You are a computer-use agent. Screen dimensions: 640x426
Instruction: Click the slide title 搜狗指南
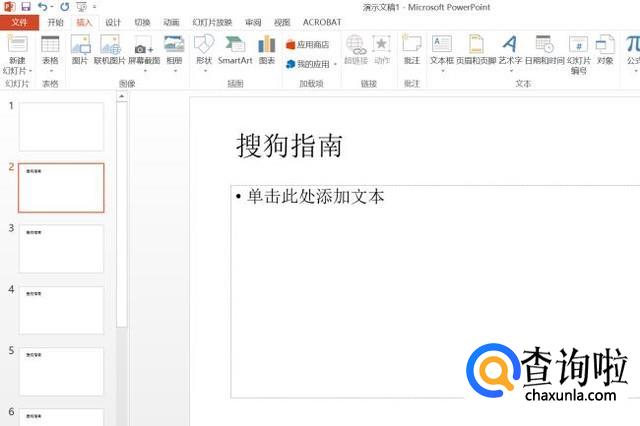(x=289, y=145)
